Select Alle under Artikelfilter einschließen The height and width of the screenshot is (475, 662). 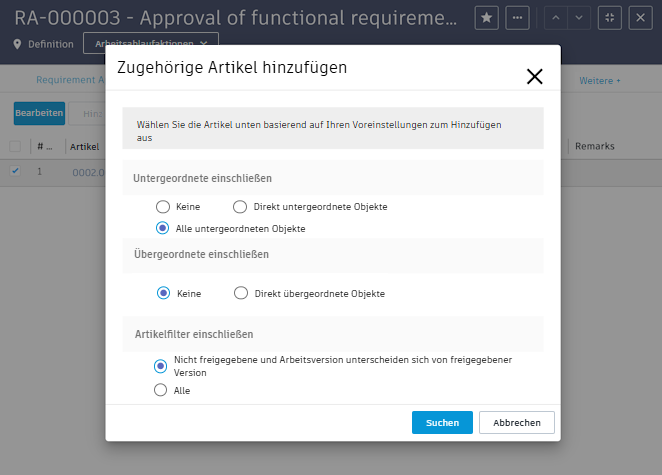(161, 391)
